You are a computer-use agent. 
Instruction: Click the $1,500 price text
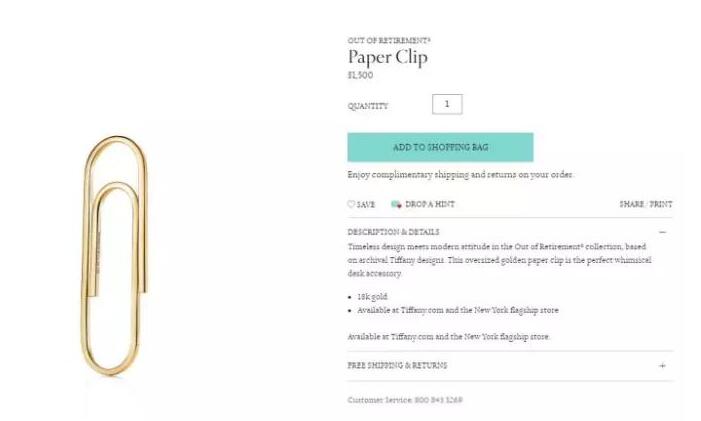(360, 75)
